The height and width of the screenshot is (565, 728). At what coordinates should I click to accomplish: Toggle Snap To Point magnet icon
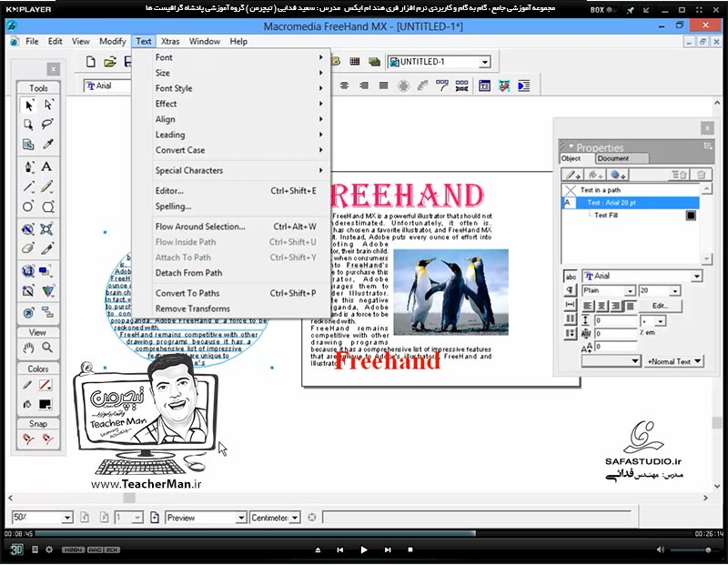(28, 439)
